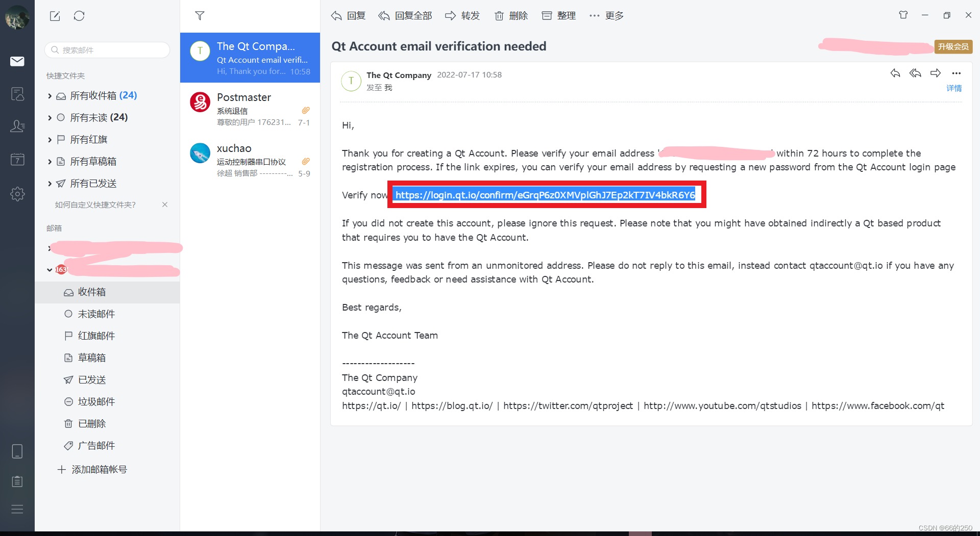
Task: Select the 未读邮件 folder
Action: click(107, 314)
